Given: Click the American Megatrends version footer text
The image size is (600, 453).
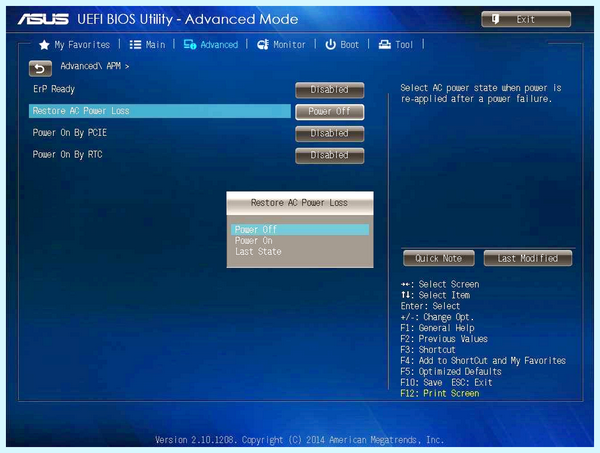Looking at the screenshot, I should click(x=300, y=440).
